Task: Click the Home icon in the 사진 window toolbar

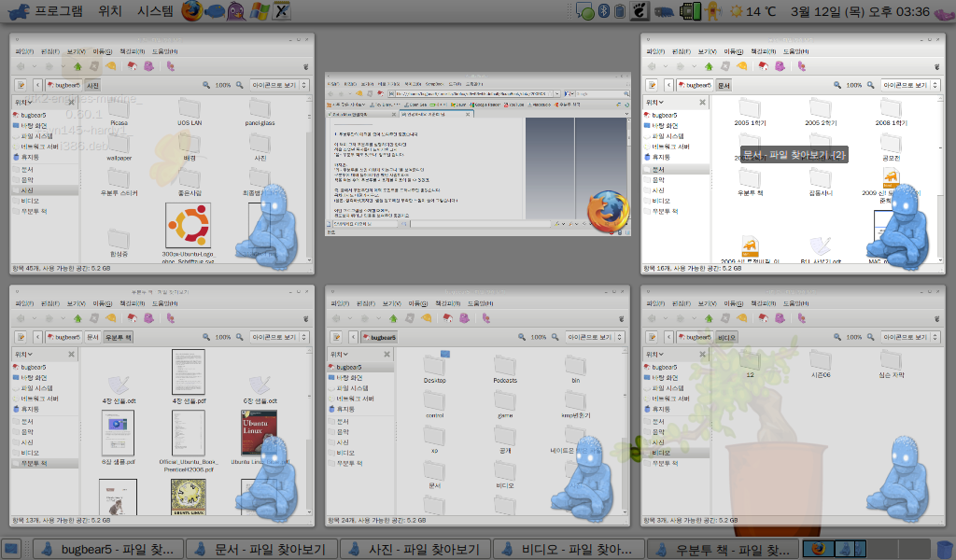Action: (x=133, y=66)
